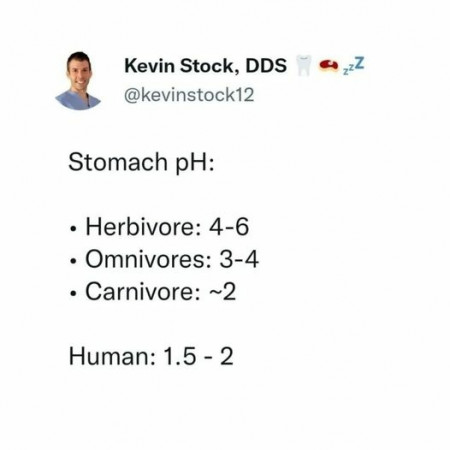Click the tooth emoji beside DDS
The image size is (450, 450).
[x=304, y=65]
